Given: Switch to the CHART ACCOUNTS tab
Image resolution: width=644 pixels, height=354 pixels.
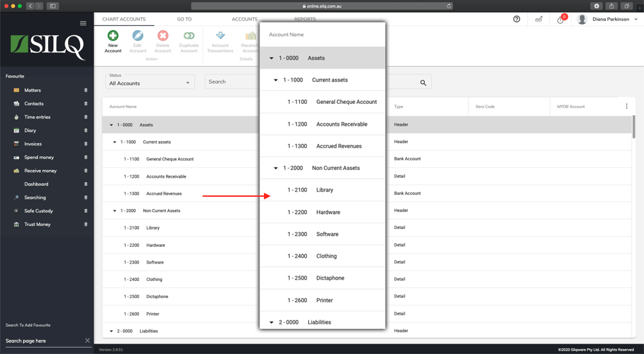Looking at the screenshot, I should 124,19.
